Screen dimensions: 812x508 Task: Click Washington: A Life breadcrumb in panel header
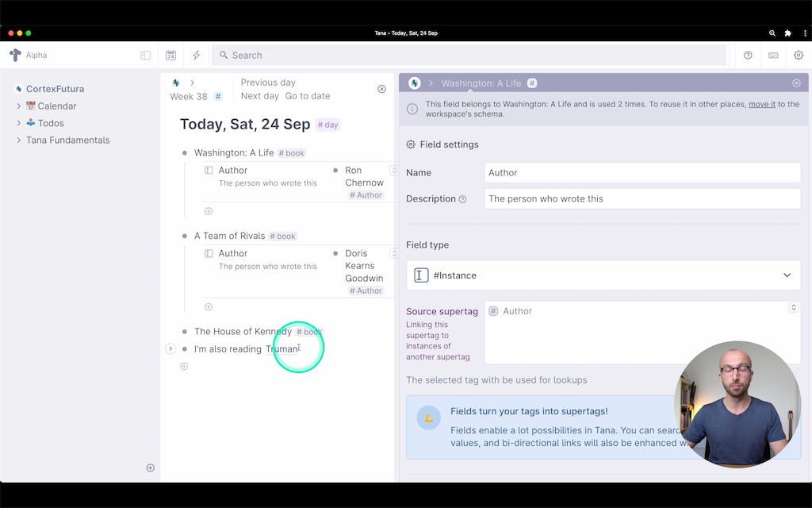tap(481, 83)
